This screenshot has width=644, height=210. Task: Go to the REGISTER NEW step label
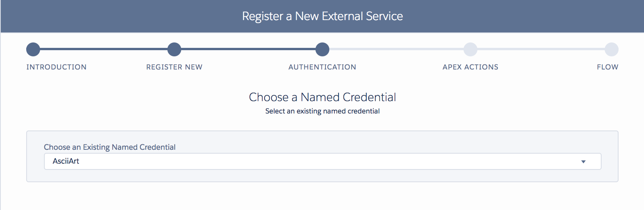[174, 67]
